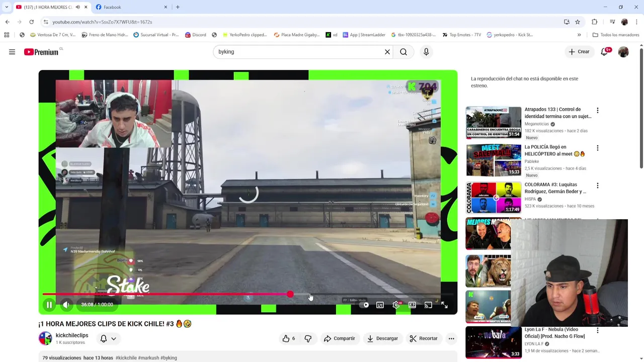This screenshot has height=362, width=644.
Task: Toggle subtitles in the video player
Action: [x=380, y=305]
